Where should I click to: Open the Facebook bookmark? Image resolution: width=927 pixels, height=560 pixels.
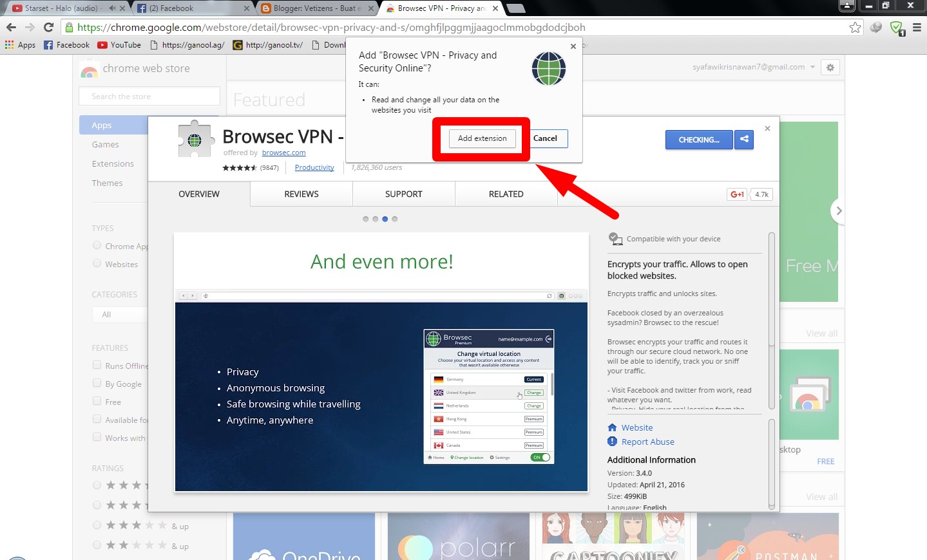66,45
